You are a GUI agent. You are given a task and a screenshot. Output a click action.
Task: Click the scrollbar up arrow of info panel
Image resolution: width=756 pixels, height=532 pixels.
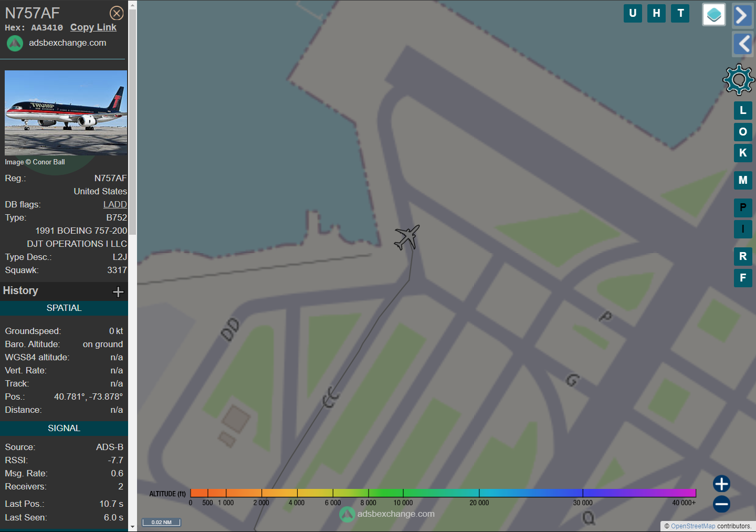click(132, 5)
